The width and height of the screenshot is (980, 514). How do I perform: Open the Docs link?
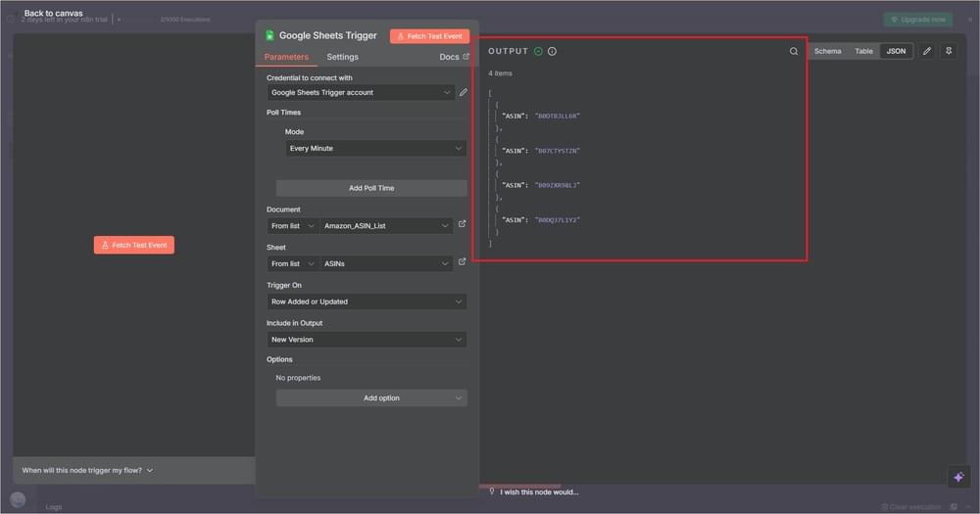pos(454,57)
